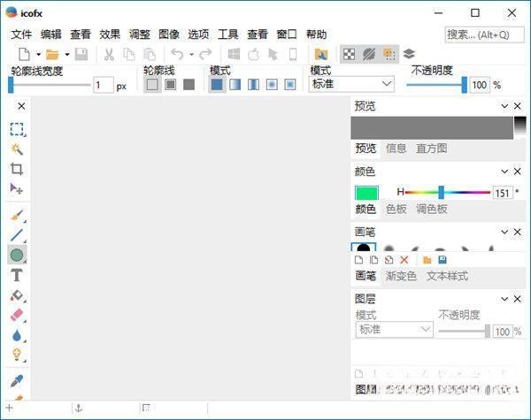Viewport: 531px width, 420px height.
Task: Open the 效果 menu
Action: pyautogui.click(x=110, y=34)
